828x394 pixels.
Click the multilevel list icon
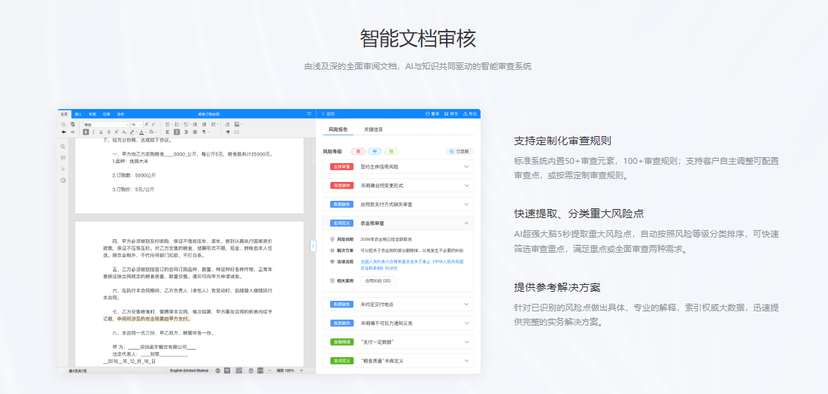pyautogui.click(x=186, y=125)
